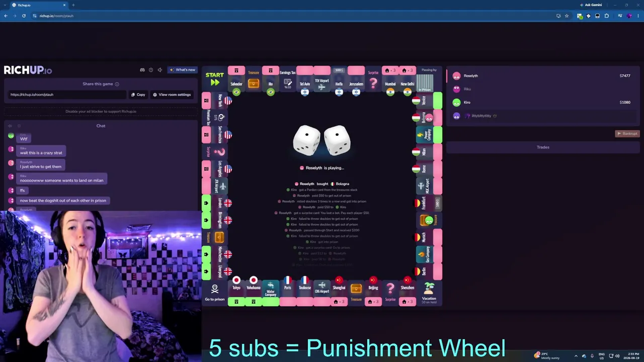Open the Berlin property tile
644x362 pixels.
click(x=427, y=271)
